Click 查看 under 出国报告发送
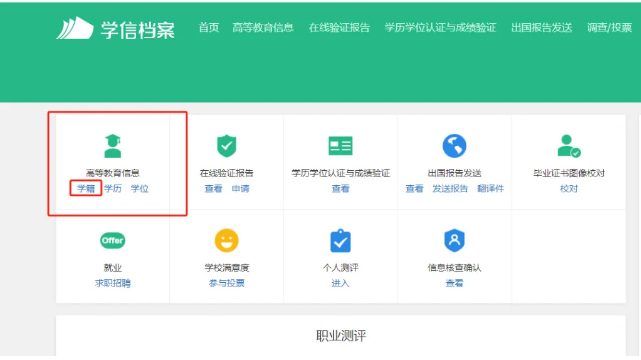The image size is (641, 360). tap(415, 188)
